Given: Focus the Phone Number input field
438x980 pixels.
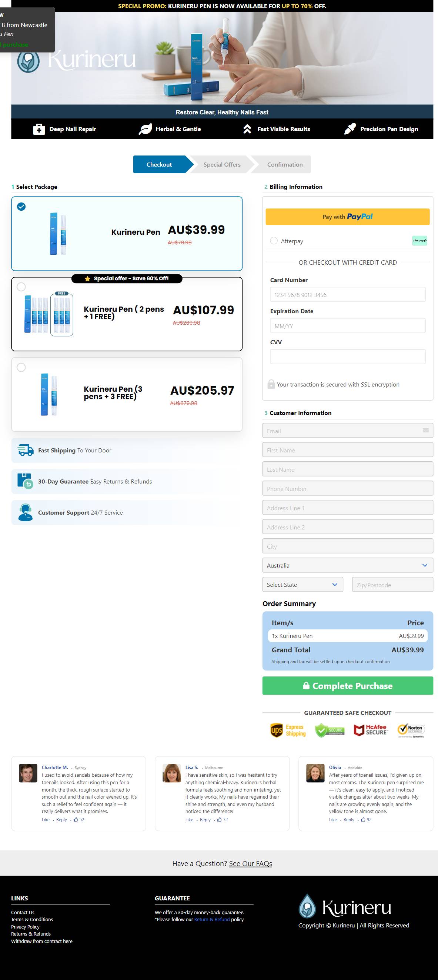Looking at the screenshot, I should tap(347, 488).
